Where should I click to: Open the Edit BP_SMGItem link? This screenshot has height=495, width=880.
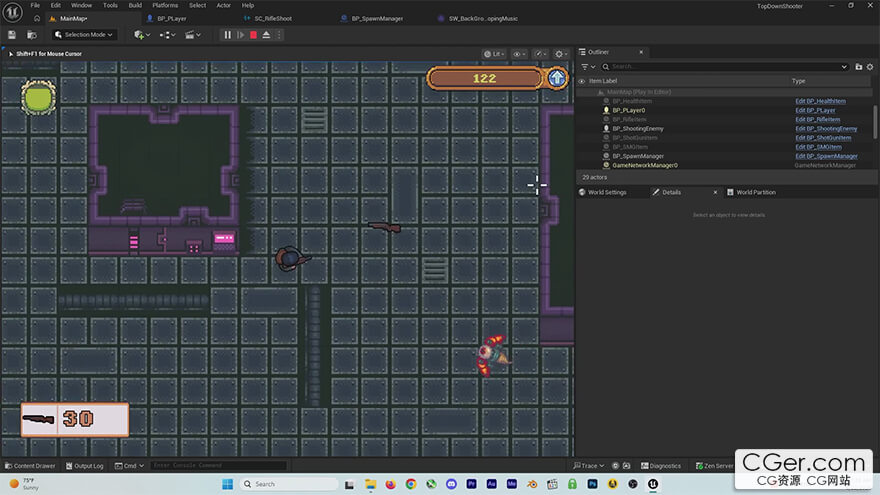(x=818, y=147)
